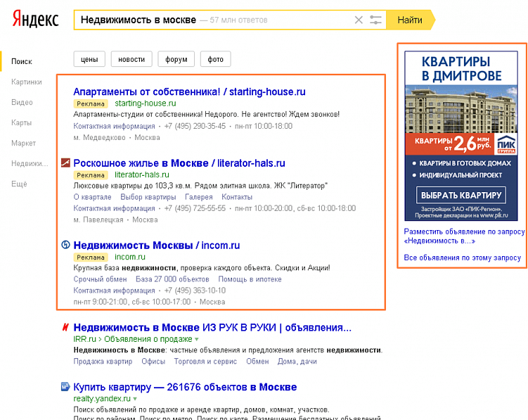The width and height of the screenshot is (528, 420).
Task: Click the IRR.ru red favicon
Action: click(65, 327)
